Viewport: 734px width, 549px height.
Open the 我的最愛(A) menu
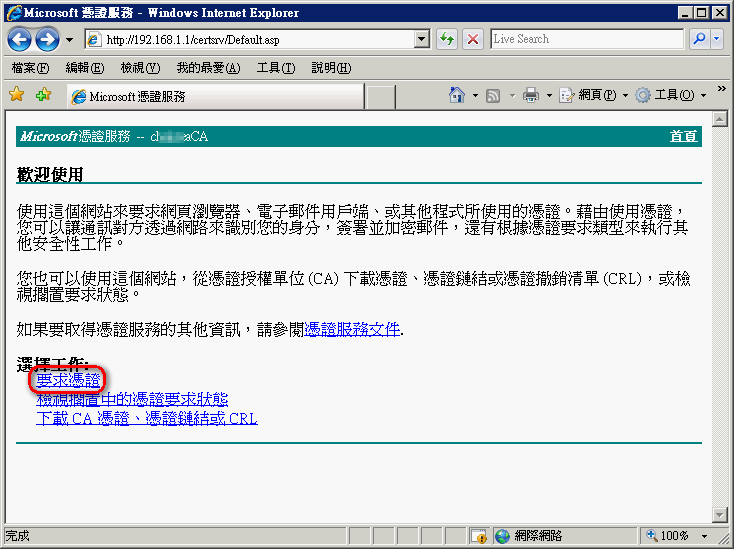coord(208,68)
